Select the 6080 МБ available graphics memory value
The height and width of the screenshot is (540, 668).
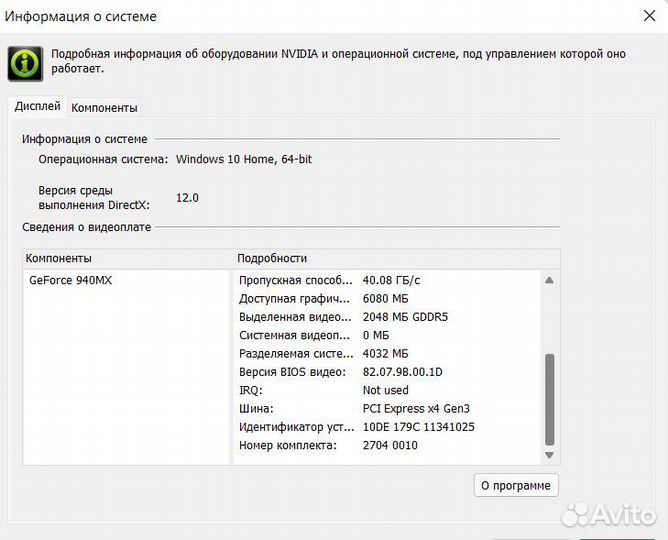(386, 299)
